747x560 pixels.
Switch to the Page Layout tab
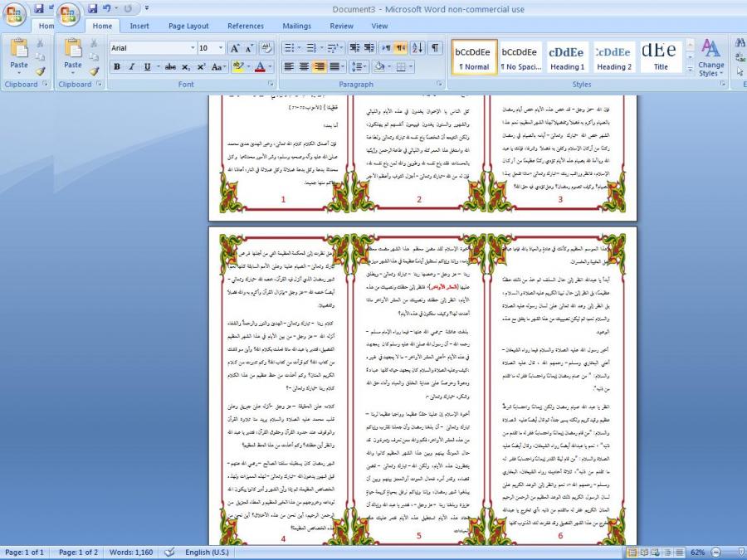tap(188, 26)
